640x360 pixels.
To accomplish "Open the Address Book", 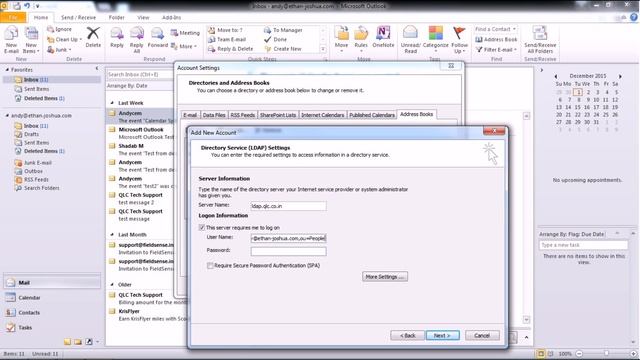I will pyautogui.click(x=496, y=40).
